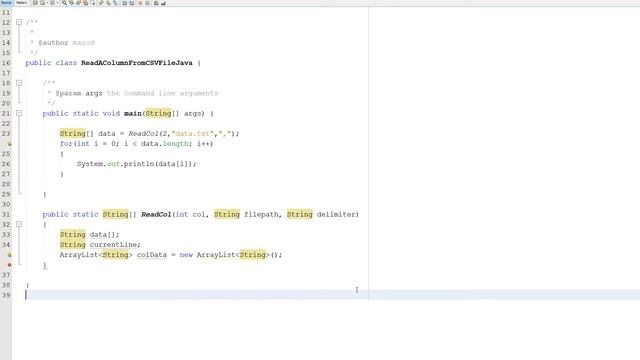Click the new keyword on the ArrayList line
This screenshot has width=640, height=360.
(186, 255)
